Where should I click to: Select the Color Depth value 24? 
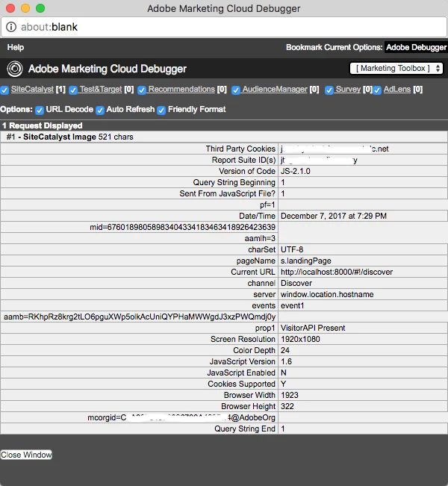(285, 350)
